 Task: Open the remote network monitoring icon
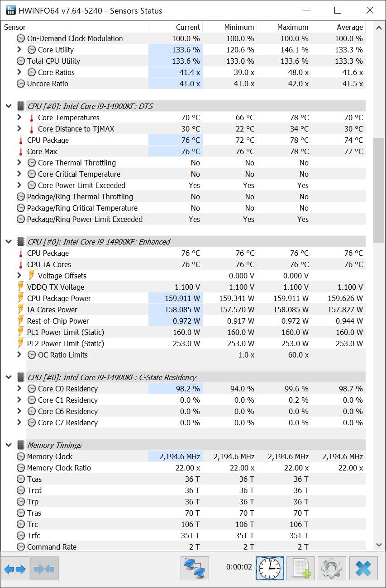click(x=195, y=569)
